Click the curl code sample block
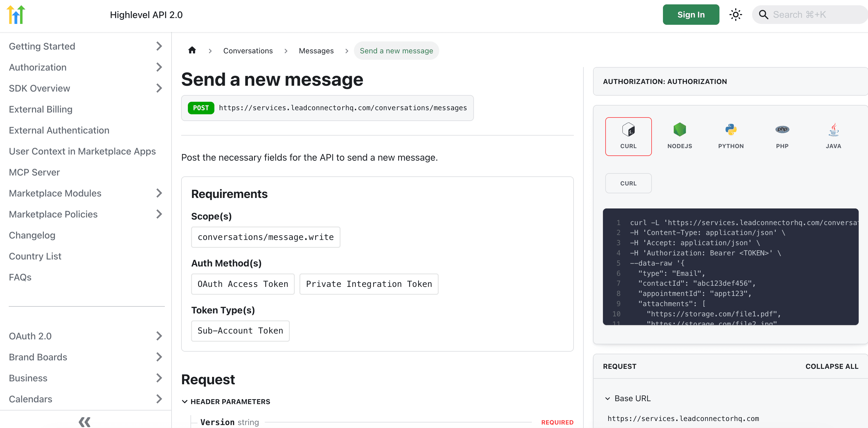868x428 pixels. (731, 266)
